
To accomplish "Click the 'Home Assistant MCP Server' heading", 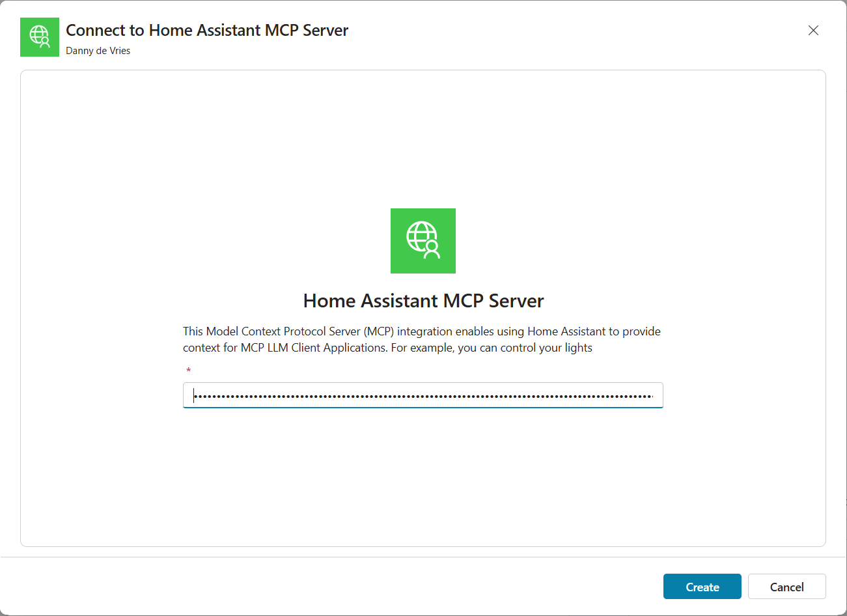I will [423, 301].
